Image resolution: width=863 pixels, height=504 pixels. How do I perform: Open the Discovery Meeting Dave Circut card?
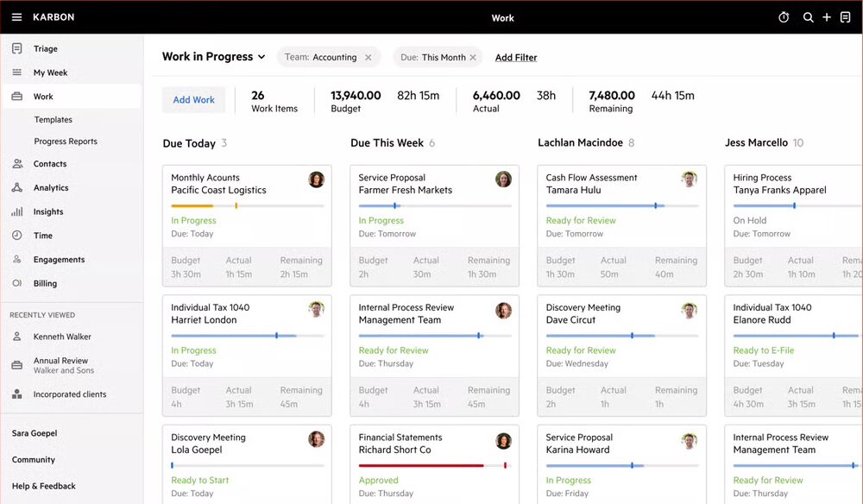[x=622, y=356]
